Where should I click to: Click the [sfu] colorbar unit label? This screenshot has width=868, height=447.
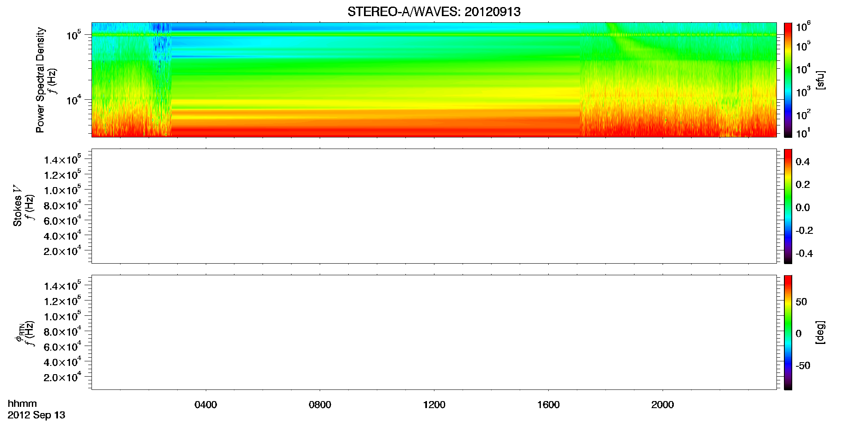[x=820, y=80]
